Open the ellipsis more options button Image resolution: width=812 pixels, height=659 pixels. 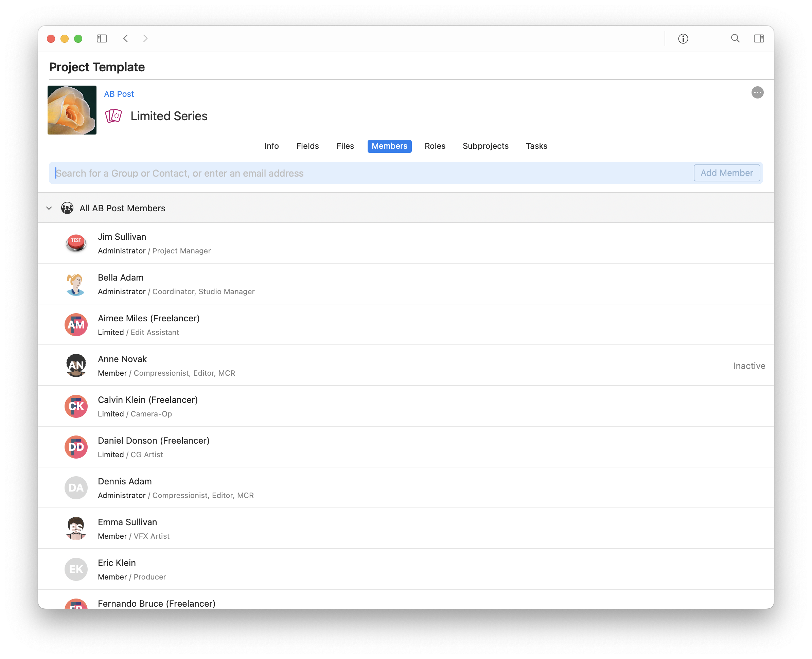757,93
